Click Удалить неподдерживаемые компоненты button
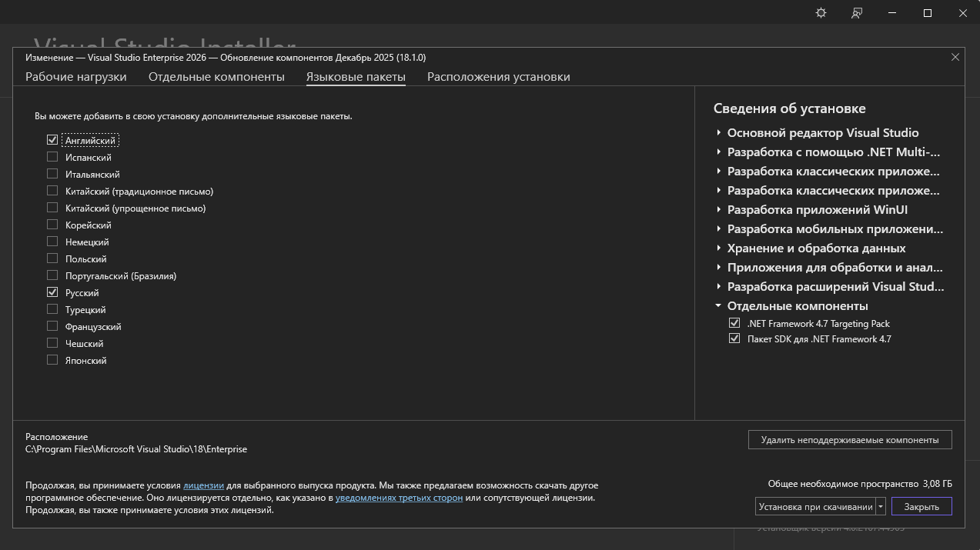The image size is (980, 550). [849, 440]
